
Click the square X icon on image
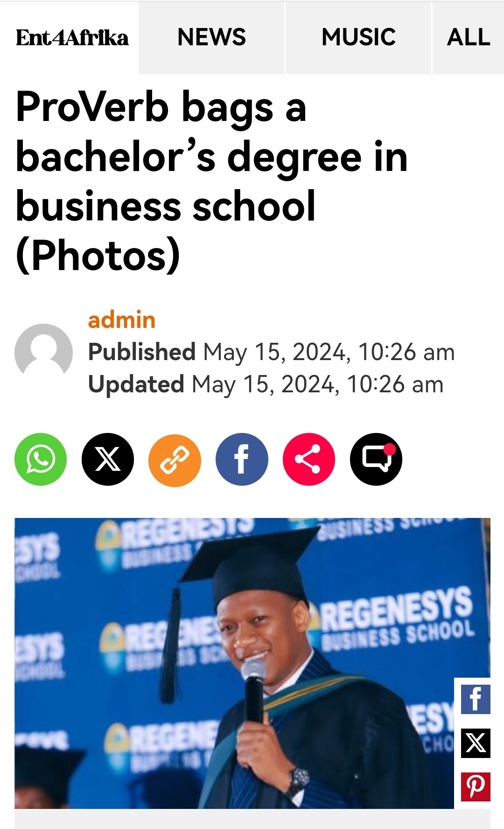[476, 743]
